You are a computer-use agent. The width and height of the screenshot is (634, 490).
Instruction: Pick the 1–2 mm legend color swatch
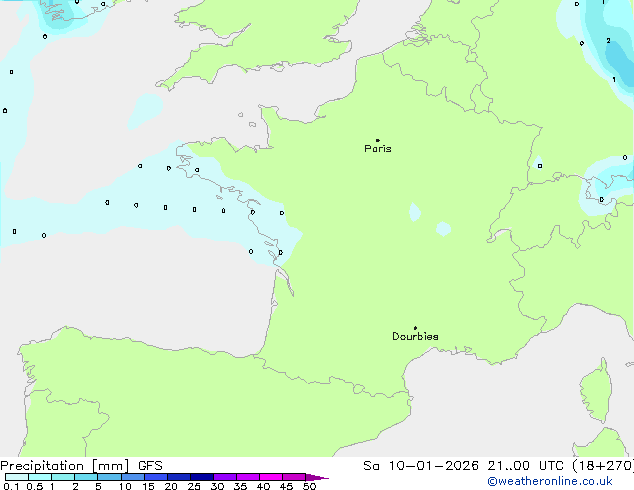click(x=63, y=477)
